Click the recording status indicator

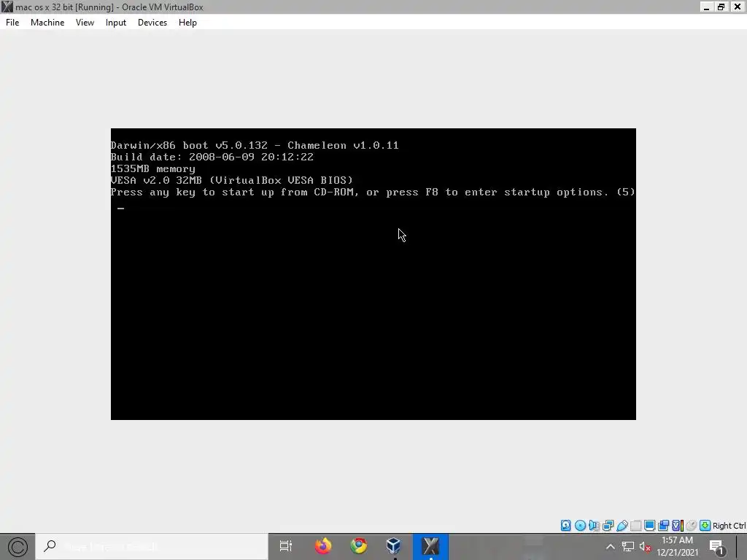click(664, 525)
